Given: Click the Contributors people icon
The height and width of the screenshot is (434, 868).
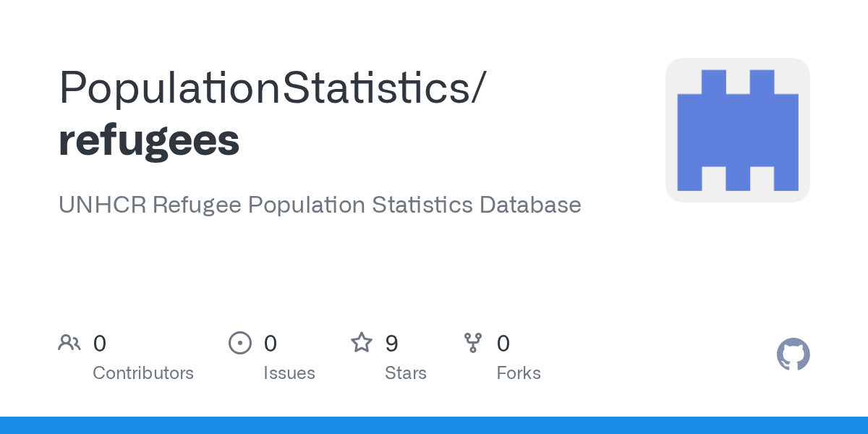Looking at the screenshot, I should [x=69, y=343].
